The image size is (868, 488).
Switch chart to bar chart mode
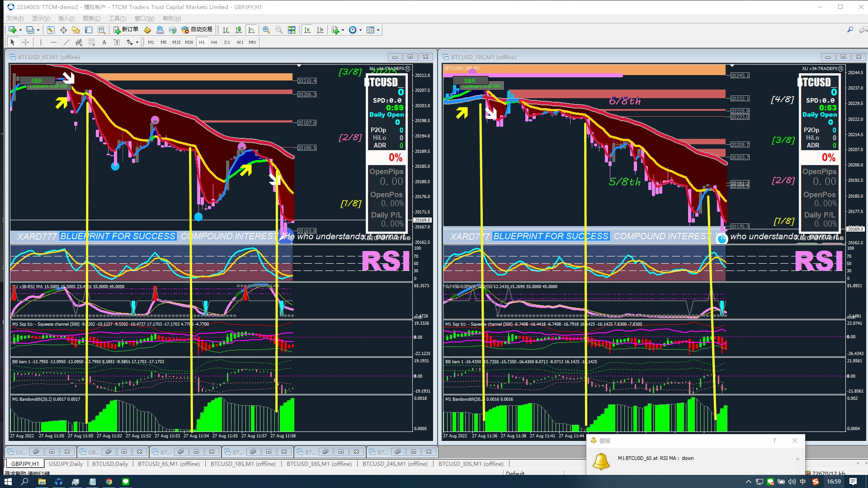coord(226,30)
